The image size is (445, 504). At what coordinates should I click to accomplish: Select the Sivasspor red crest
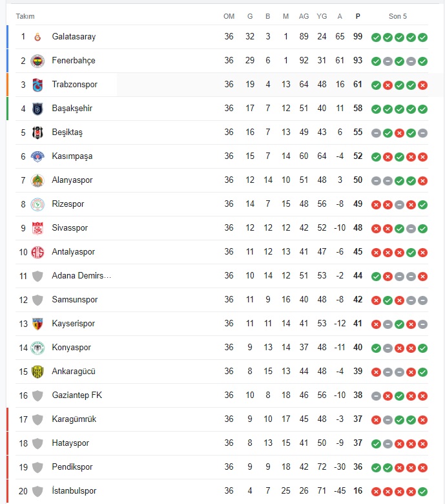37,228
